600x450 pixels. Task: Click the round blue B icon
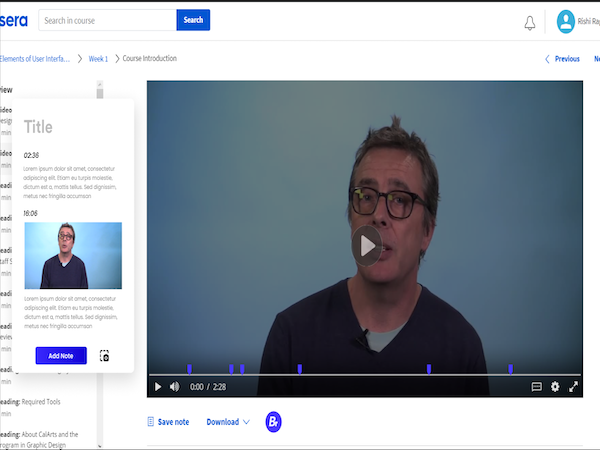point(273,422)
